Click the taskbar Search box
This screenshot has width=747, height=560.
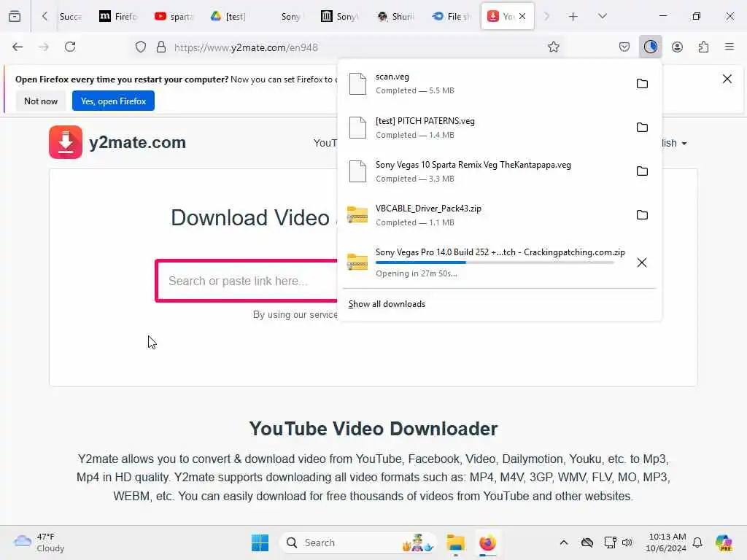(x=360, y=542)
